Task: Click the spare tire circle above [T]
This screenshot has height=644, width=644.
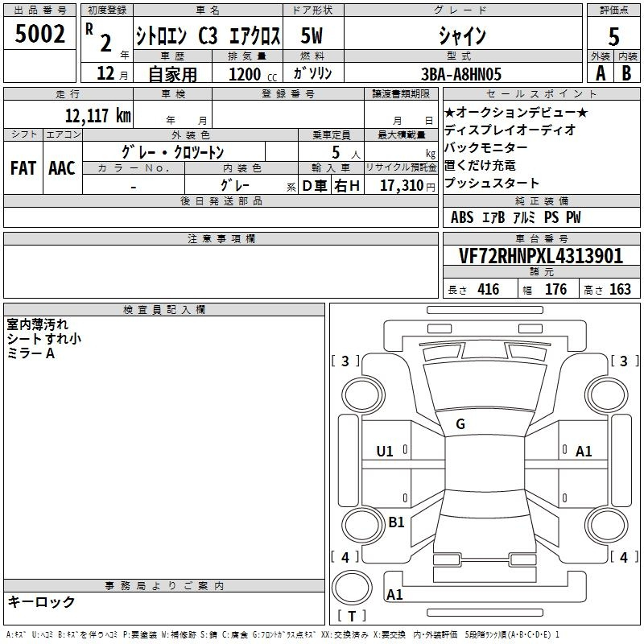Action: tap(352, 588)
